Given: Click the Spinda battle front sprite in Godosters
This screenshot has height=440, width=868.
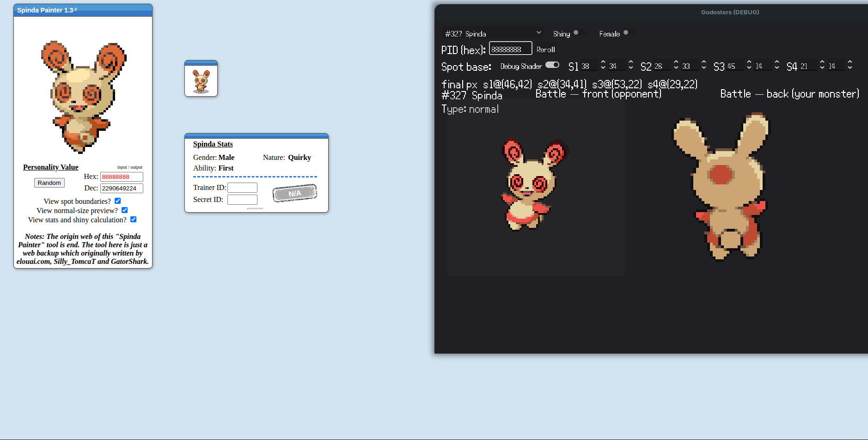Looking at the screenshot, I should click(x=534, y=184).
